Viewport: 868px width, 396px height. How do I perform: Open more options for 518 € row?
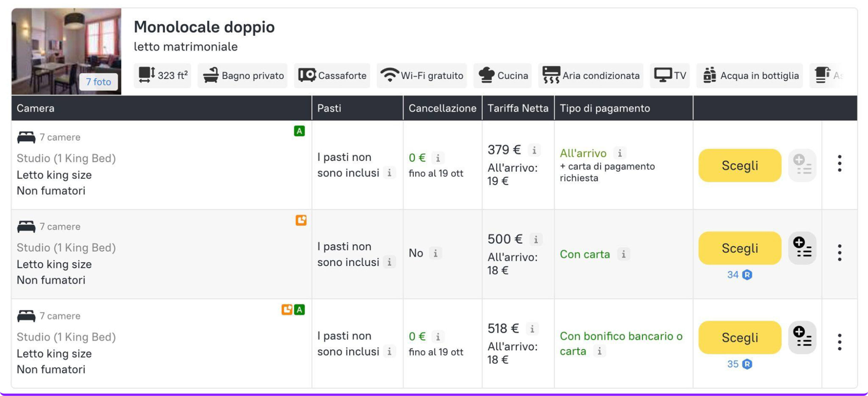coord(839,342)
